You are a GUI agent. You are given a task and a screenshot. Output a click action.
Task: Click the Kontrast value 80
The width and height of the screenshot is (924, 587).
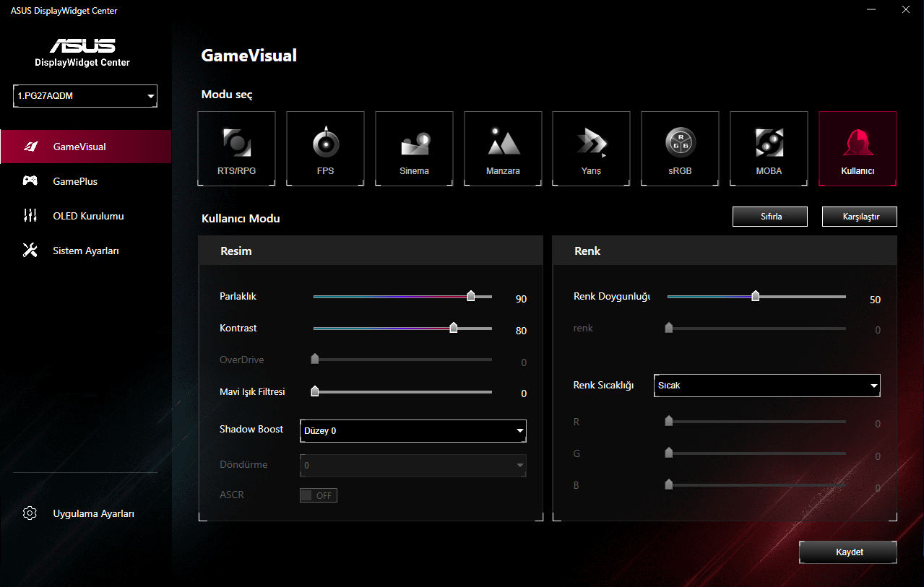coord(521,331)
